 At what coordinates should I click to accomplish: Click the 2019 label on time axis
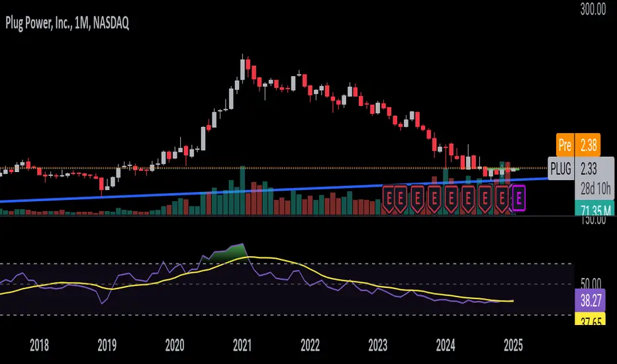[107, 345]
